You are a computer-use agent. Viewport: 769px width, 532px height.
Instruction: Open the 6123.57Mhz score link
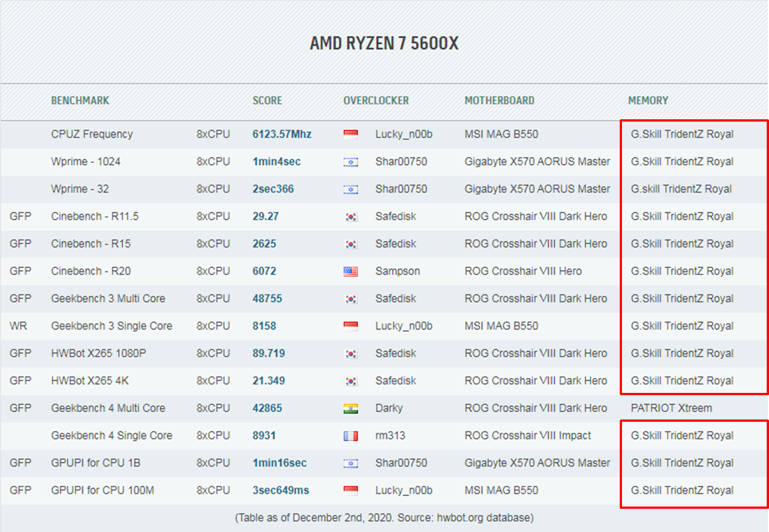[282, 135]
